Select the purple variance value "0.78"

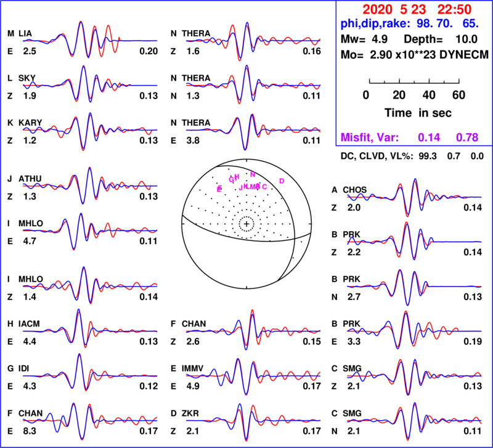click(467, 137)
